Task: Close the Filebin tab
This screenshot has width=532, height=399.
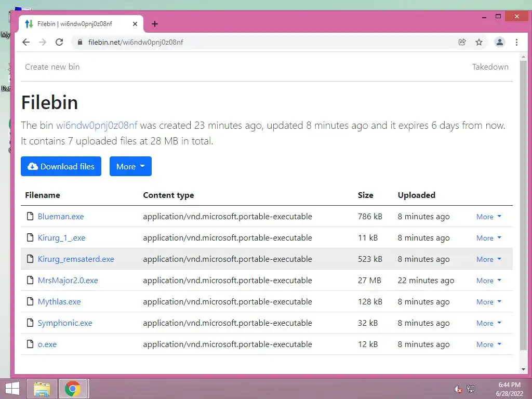Action: click(135, 24)
